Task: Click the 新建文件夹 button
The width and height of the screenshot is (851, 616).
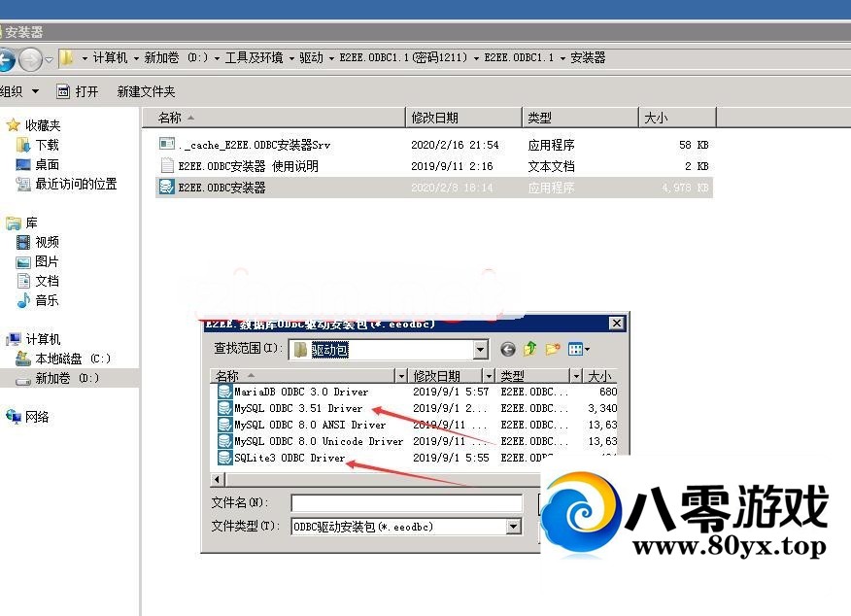Action: click(146, 91)
